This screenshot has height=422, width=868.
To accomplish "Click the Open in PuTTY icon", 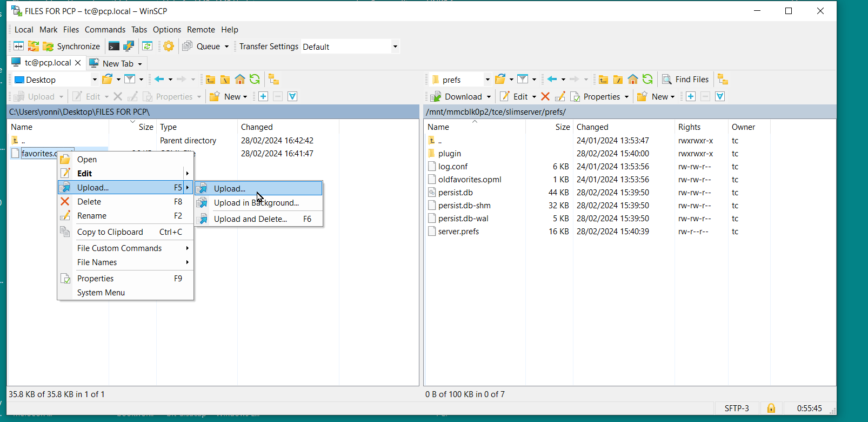I will pos(129,47).
